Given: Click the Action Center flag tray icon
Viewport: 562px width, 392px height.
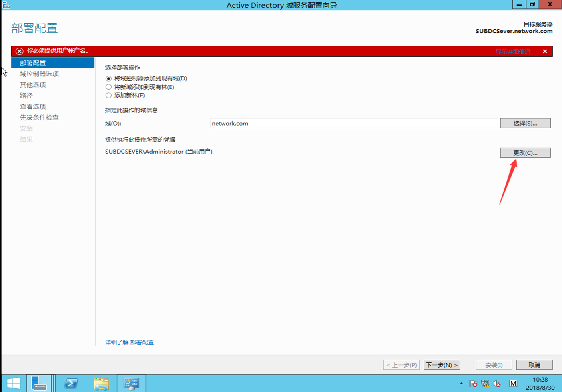Looking at the screenshot, I should click(x=473, y=384).
